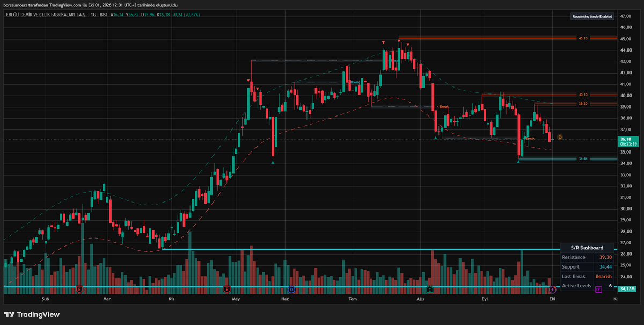Click the TradingView logo
Image resolution: width=644 pixels, height=325 pixels.
coord(32,314)
